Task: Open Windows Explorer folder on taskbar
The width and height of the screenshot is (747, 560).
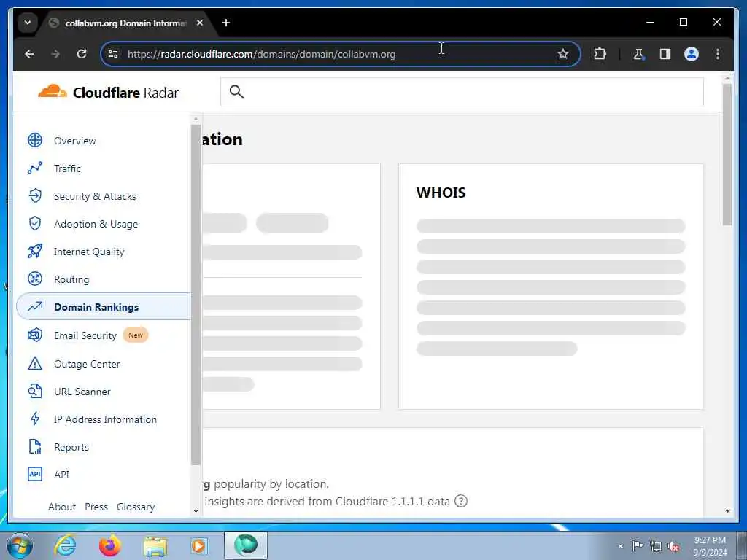Action: pos(155,546)
